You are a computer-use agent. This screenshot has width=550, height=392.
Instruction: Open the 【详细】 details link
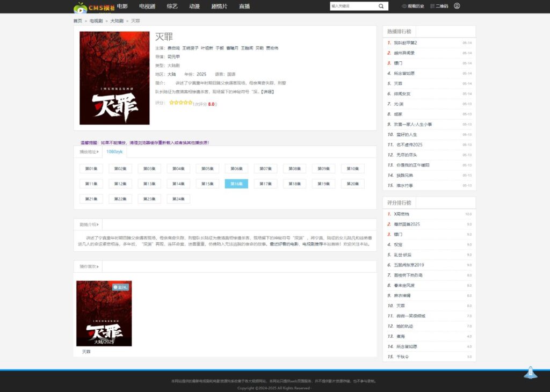(x=267, y=92)
